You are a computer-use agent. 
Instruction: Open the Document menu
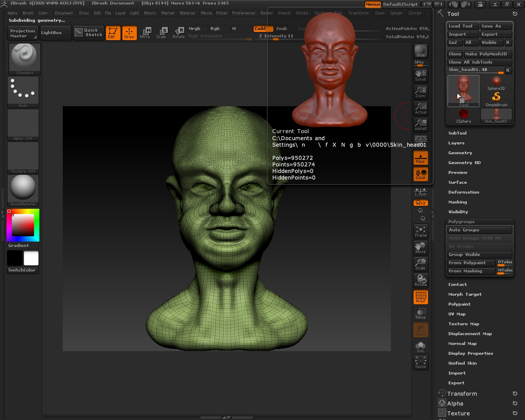pyautogui.click(x=64, y=13)
